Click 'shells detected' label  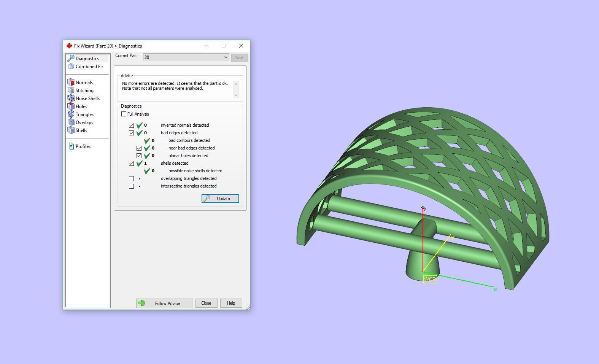click(x=175, y=163)
